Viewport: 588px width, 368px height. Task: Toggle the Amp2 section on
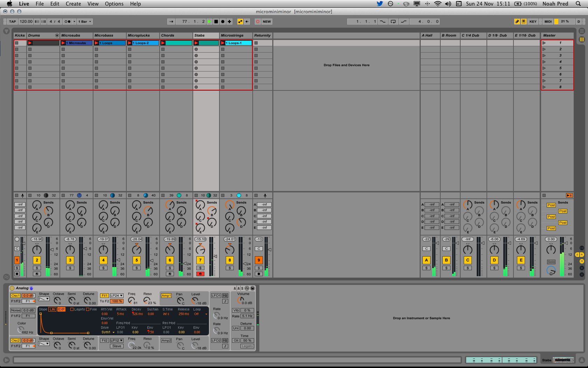[166, 340]
